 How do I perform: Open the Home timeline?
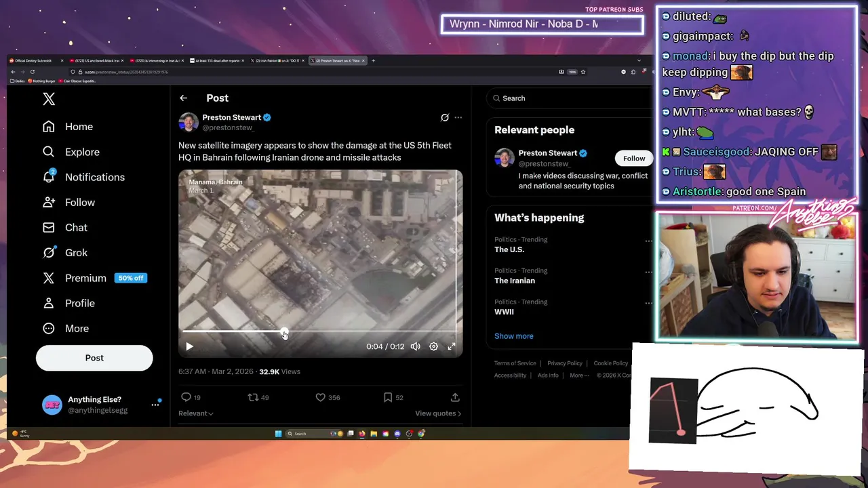click(x=68, y=127)
